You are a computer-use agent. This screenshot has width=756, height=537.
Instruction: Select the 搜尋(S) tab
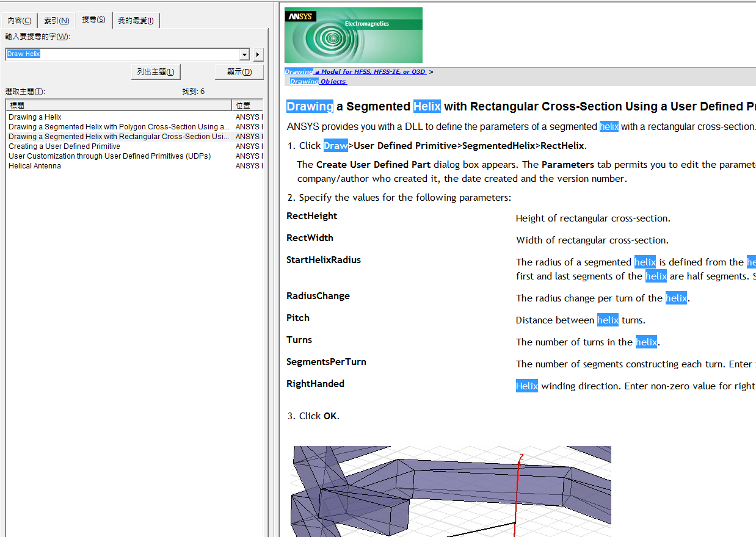click(93, 20)
